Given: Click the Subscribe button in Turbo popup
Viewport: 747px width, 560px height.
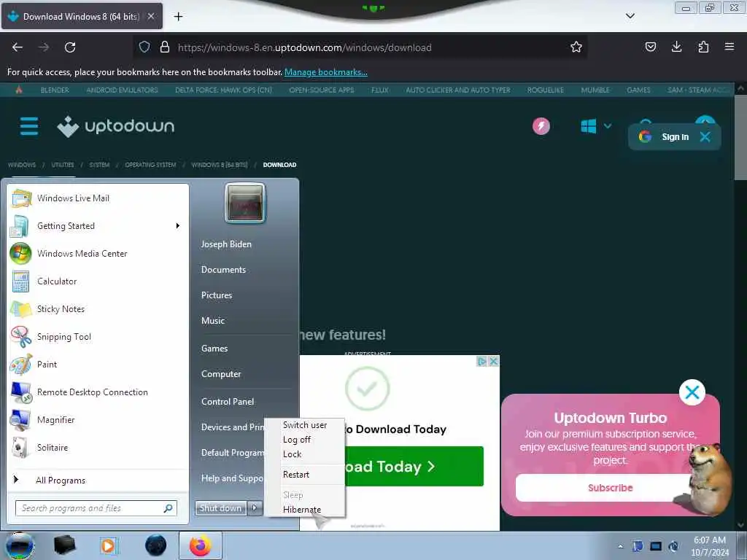Looking at the screenshot, I should click(x=610, y=488).
